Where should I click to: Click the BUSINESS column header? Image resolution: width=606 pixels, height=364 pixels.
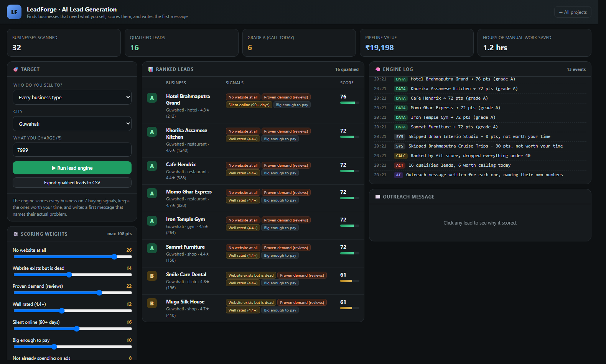pos(176,83)
